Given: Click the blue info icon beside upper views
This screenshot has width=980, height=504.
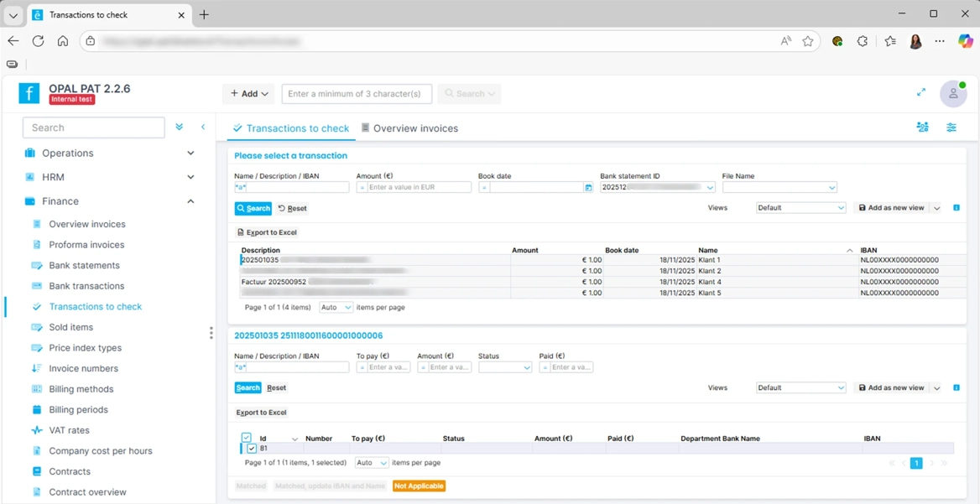Looking at the screenshot, I should (957, 208).
